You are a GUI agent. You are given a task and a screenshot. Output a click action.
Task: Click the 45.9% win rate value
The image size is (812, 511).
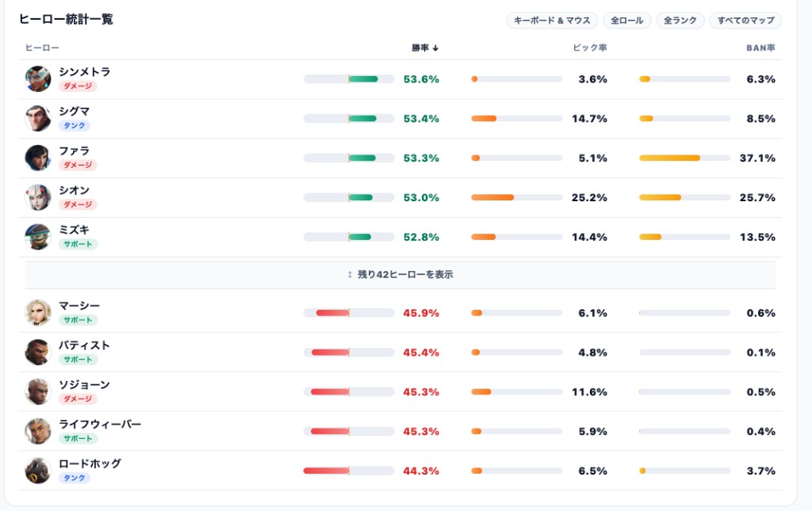[421, 313]
